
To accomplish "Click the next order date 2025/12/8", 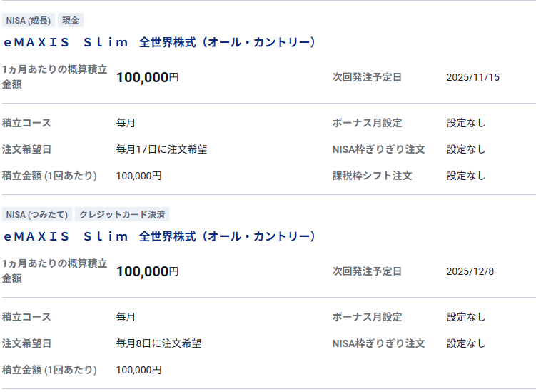I will [x=470, y=271].
